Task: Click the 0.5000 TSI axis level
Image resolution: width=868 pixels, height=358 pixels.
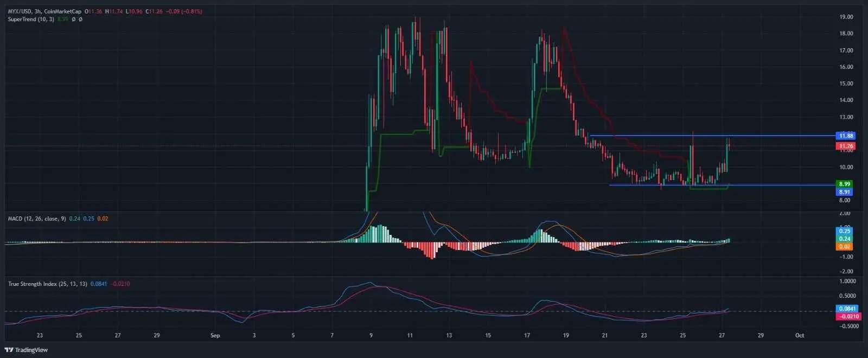Action: (x=848, y=296)
